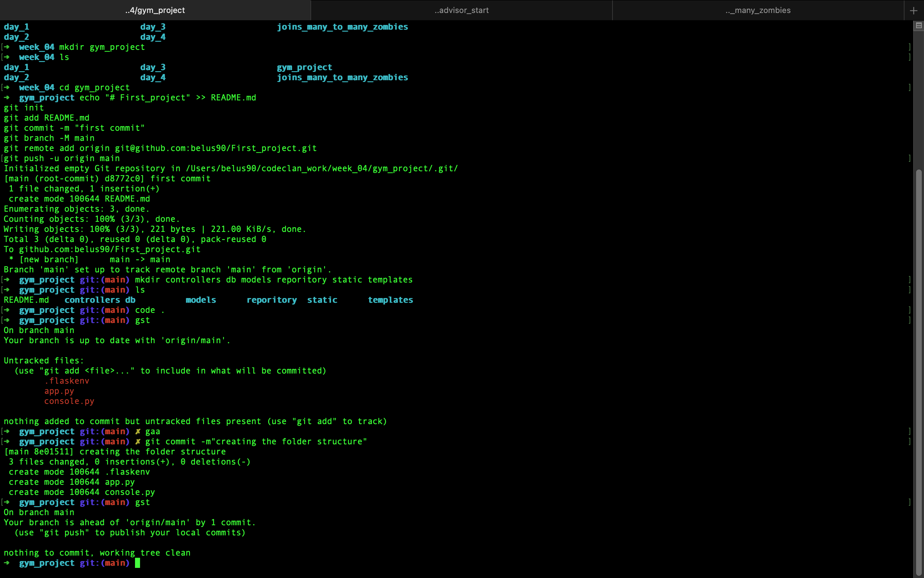Image resolution: width=924 pixels, height=578 pixels.
Task: Click 'create mode 100644 console.py' line
Action: (x=82, y=492)
